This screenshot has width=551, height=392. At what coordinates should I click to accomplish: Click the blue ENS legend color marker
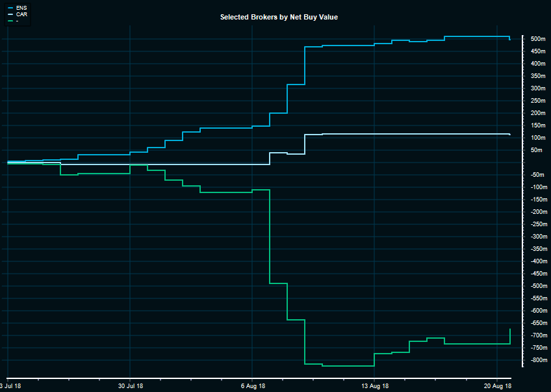tap(10, 7)
